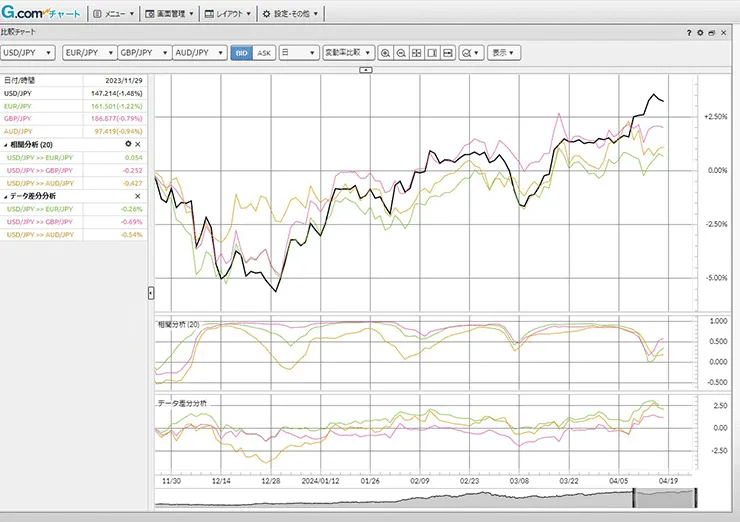This screenshot has width=740, height=522.
Task: Collapse the left data panel handle
Action: pyautogui.click(x=150, y=292)
